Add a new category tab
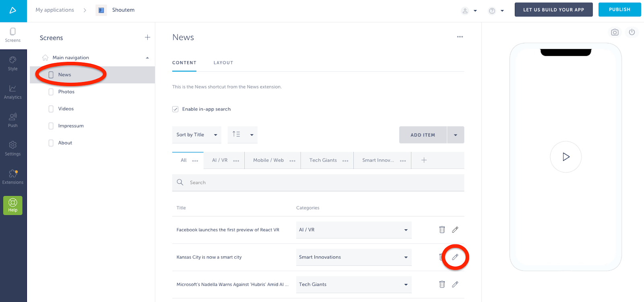The width and height of the screenshot is (644, 302). click(x=424, y=160)
